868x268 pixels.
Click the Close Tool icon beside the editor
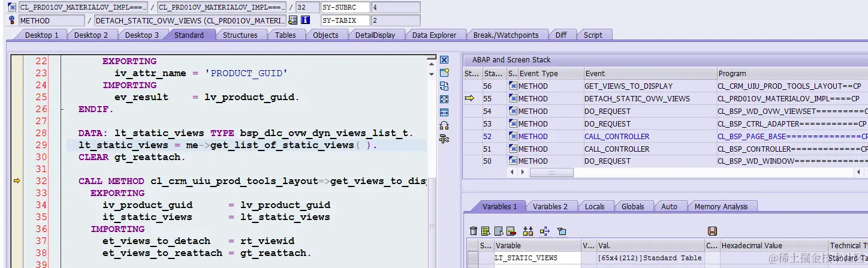pos(444,60)
